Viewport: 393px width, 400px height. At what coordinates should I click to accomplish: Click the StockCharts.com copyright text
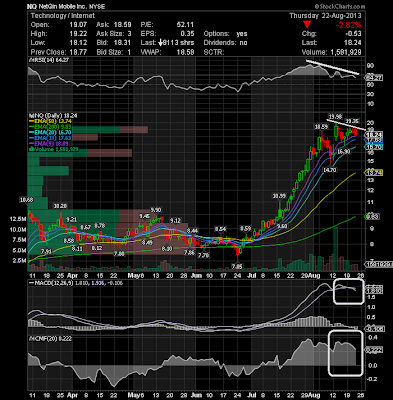(339, 6)
